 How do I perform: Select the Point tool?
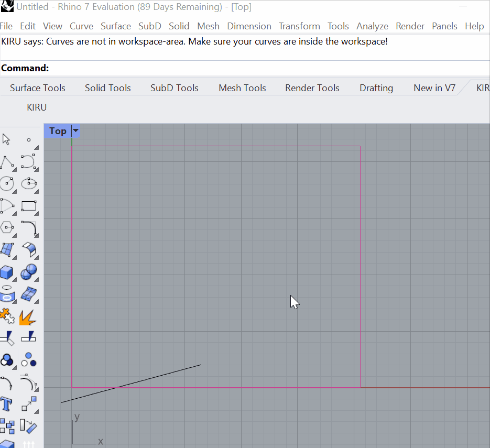(x=29, y=140)
